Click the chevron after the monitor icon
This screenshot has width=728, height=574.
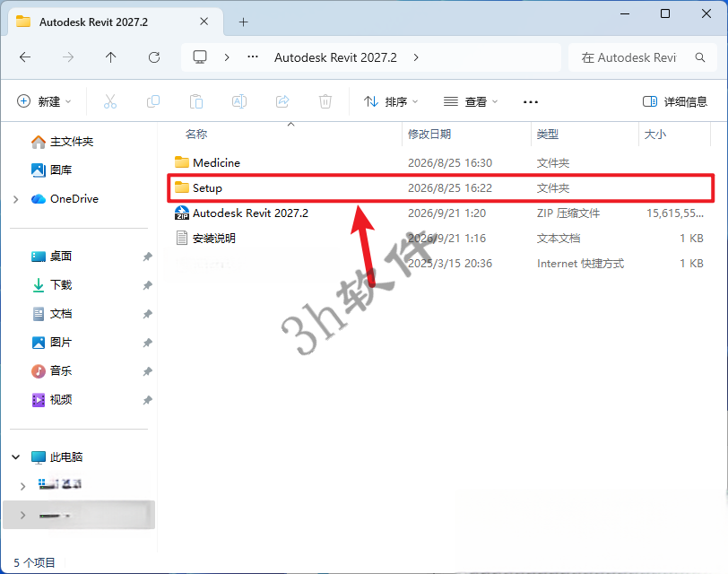[x=227, y=57]
